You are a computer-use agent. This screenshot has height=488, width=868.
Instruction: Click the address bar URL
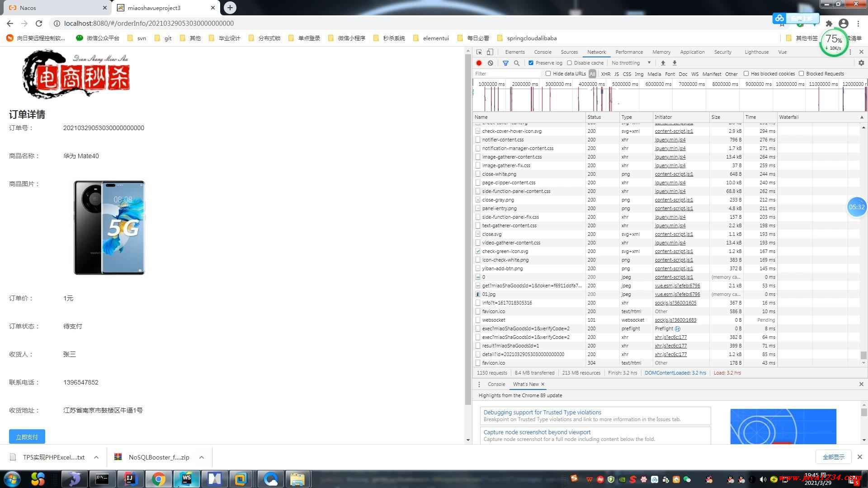[x=149, y=23]
